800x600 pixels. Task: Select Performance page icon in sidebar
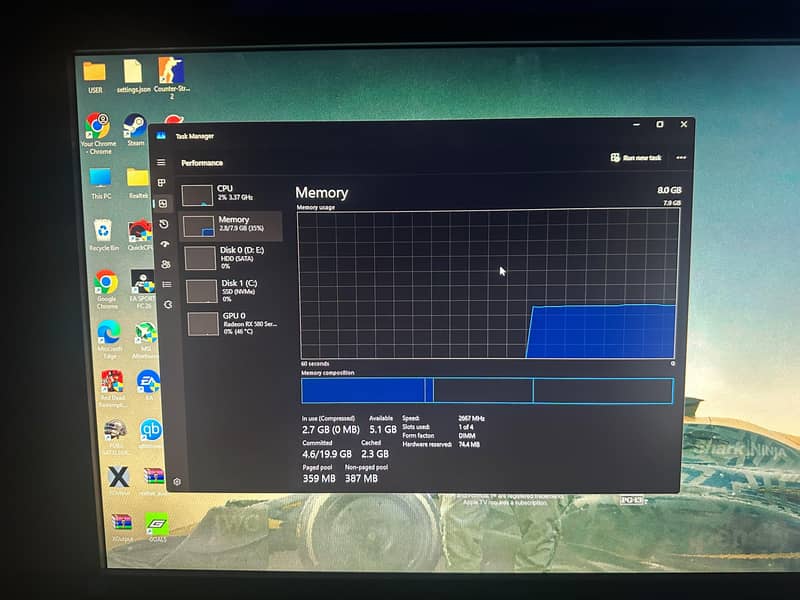tap(163, 204)
